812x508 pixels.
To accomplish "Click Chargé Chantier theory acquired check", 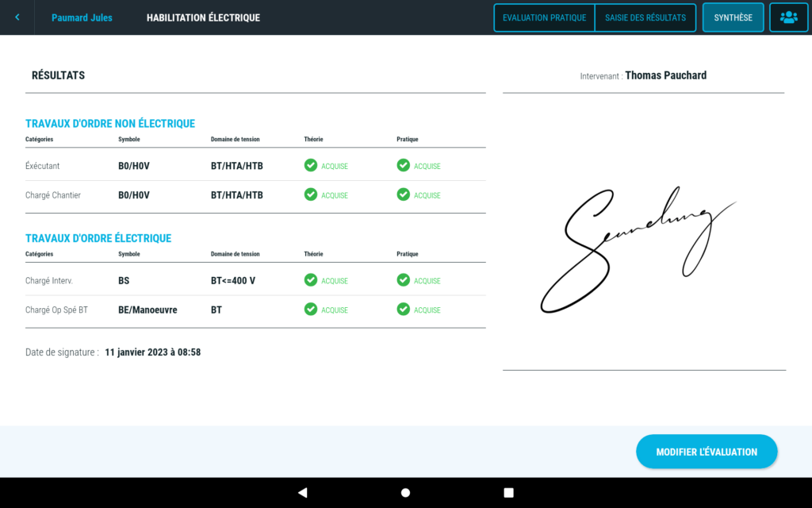I will pyautogui.click(x=311, y=194).
